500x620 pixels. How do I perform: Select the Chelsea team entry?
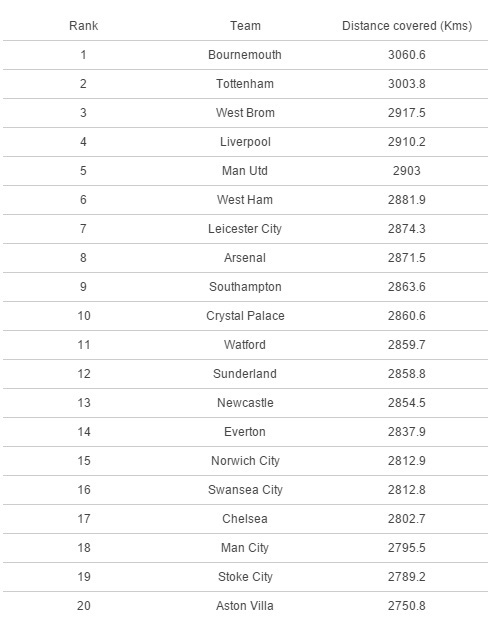click(x=245, y=519)
